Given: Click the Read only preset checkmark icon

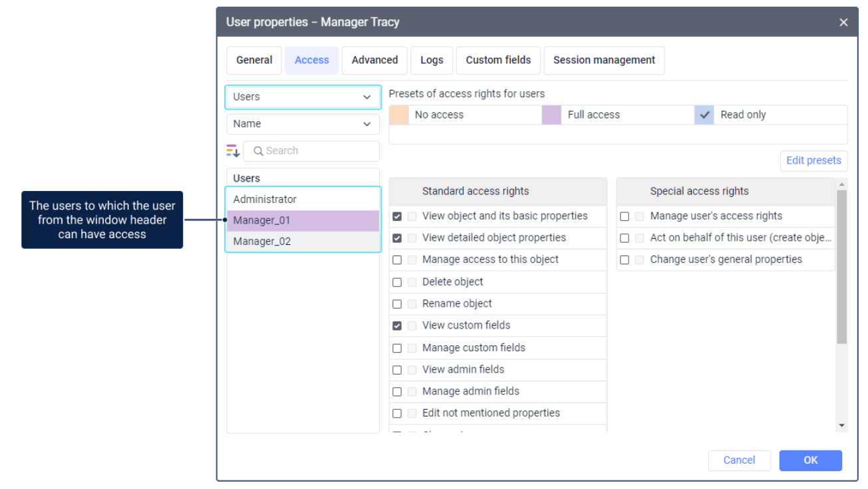Looking at the screenshot, I should (705, 115).
